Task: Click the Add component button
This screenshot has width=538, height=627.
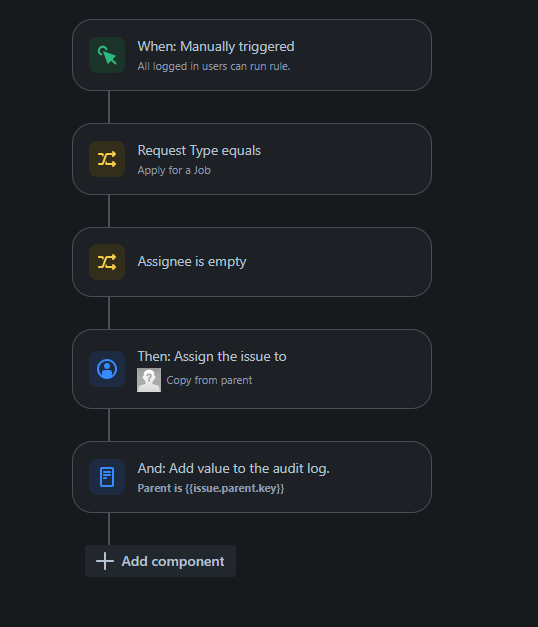Action: pos(160,561)
